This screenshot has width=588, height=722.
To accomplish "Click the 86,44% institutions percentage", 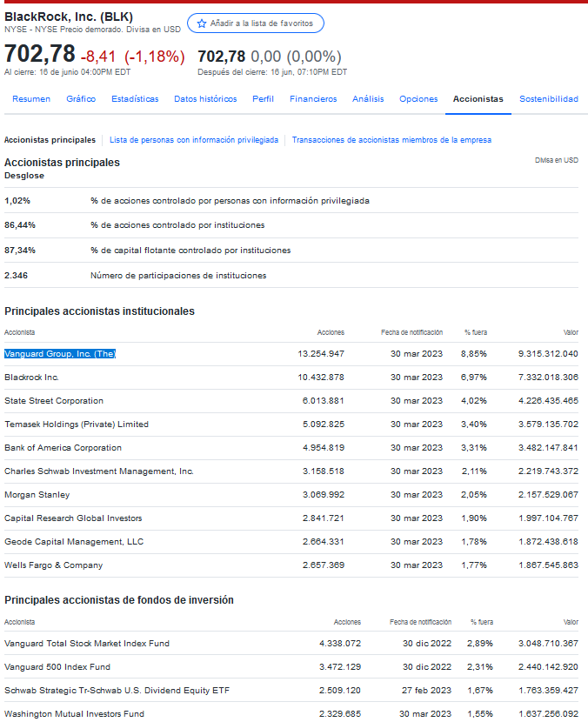I will 20,225.
